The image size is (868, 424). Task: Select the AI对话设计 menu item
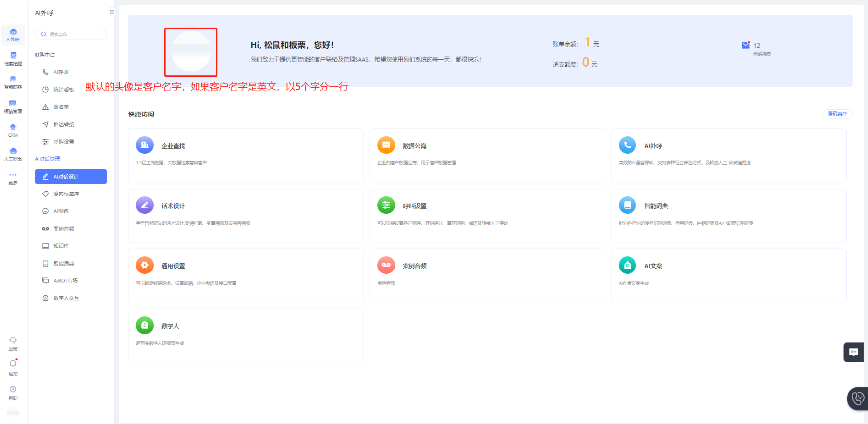(71, 177)
